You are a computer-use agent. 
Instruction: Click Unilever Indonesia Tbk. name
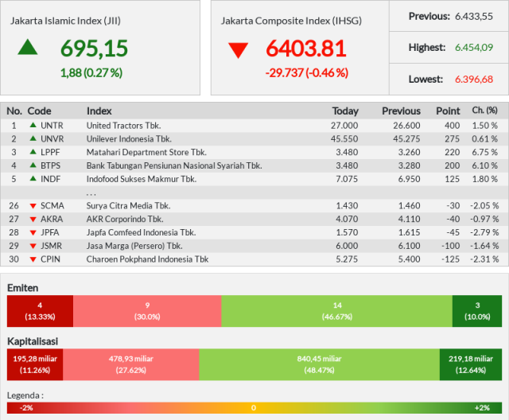point(129,138)
